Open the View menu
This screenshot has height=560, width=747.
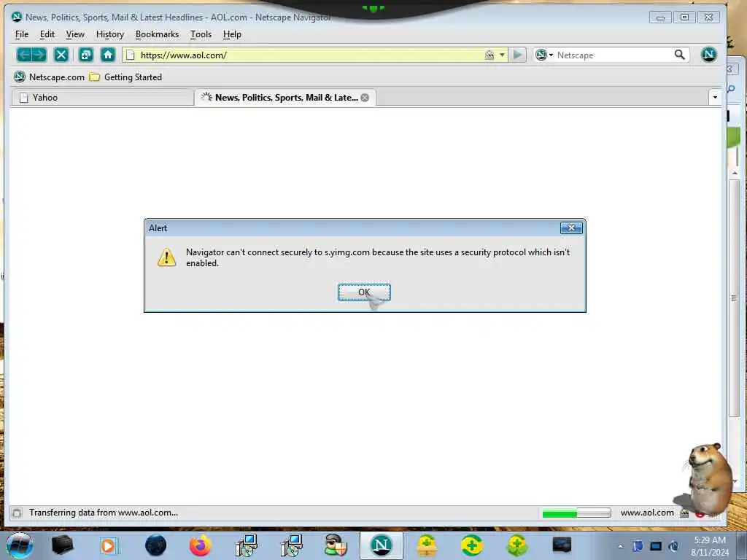(x=75, y=34)
